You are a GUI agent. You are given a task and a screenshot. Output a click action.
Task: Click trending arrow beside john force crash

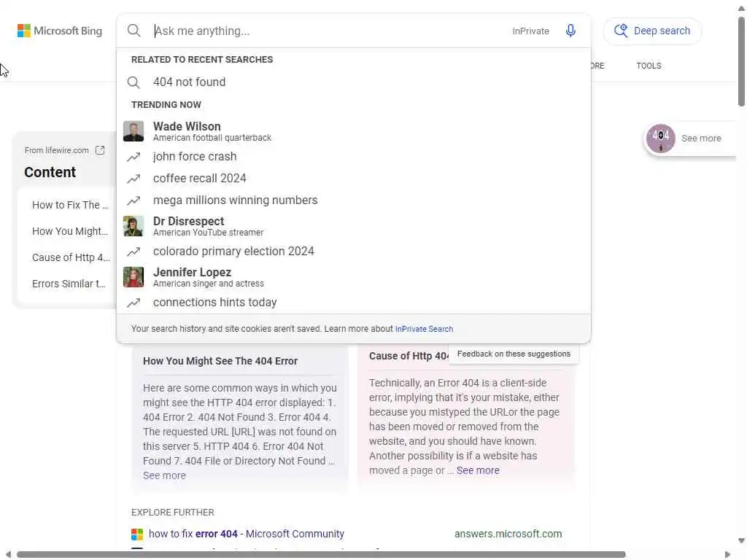(133, 157)
